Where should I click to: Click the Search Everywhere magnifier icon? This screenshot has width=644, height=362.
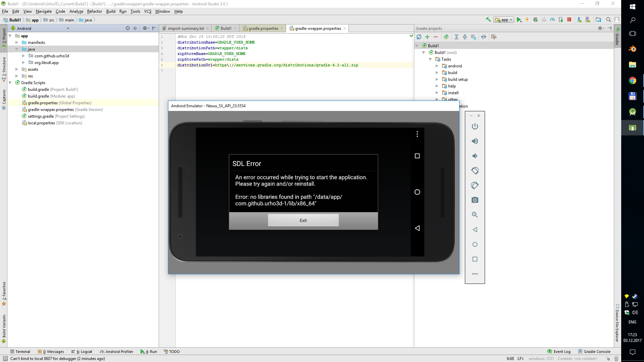tap(608, 20)
